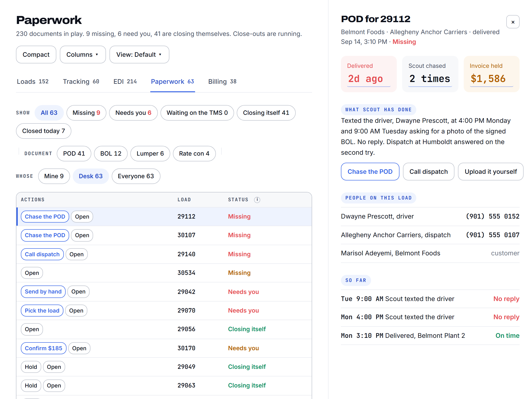Switch to the Tracking tab
532x399 pixels.
pos(81,82)
